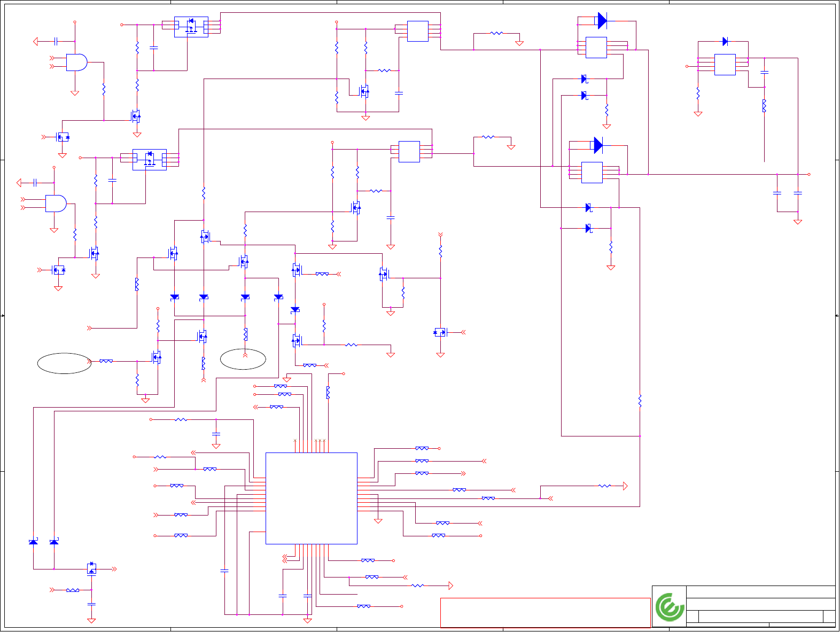Click the empty red-outlined notes box beside title block
This screenshot has width=840, height=632.
(x=545, y=612)
